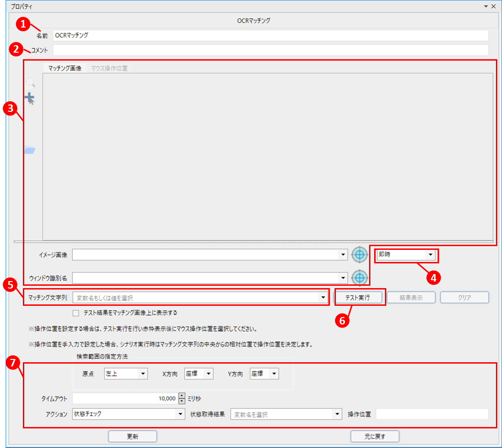Image resolution: width=502 pixels, height=448 pixels.
Task: Enable テスト結果をマッチング画像上に表示する checkbox
Action: click(x=76, y=313)
